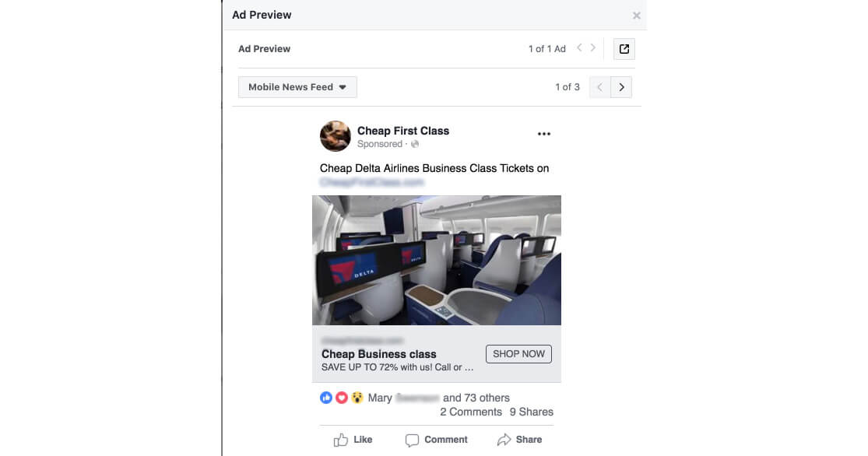Click the heart Love reaction icon
Screen dimensions: 868x456
pyautogui.click(x=342, y=398)
